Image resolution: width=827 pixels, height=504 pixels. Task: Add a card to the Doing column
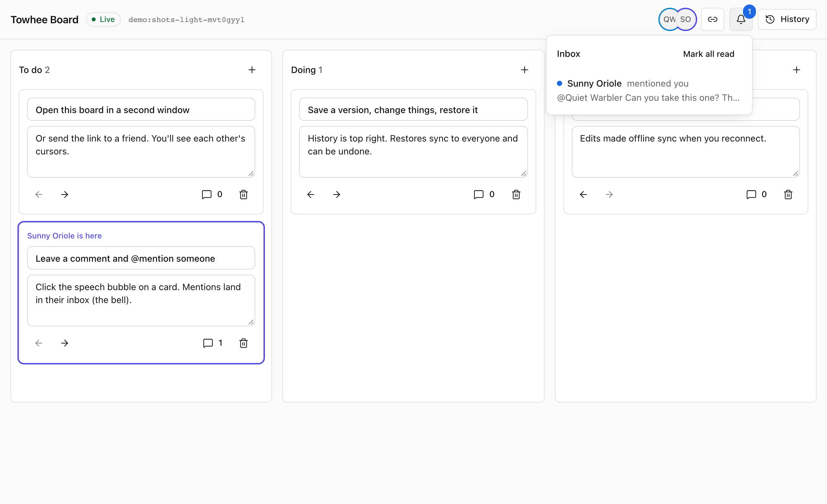point(524,70)
